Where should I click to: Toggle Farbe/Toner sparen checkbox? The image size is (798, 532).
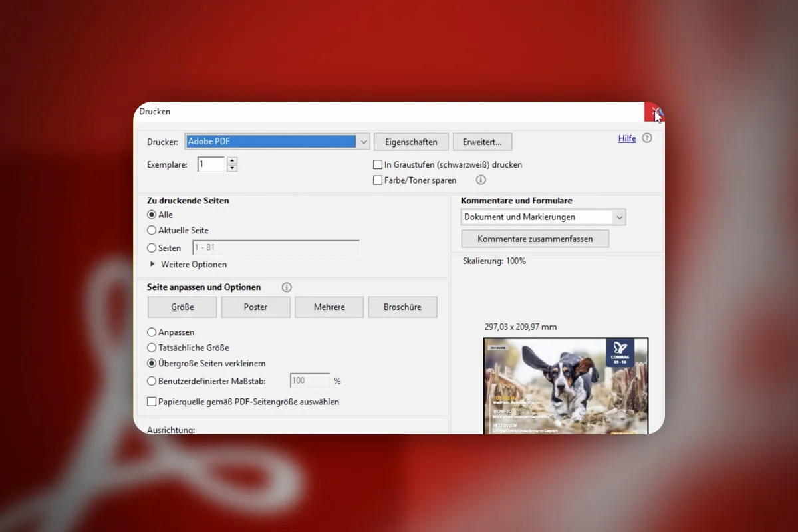tap(378, 180)
